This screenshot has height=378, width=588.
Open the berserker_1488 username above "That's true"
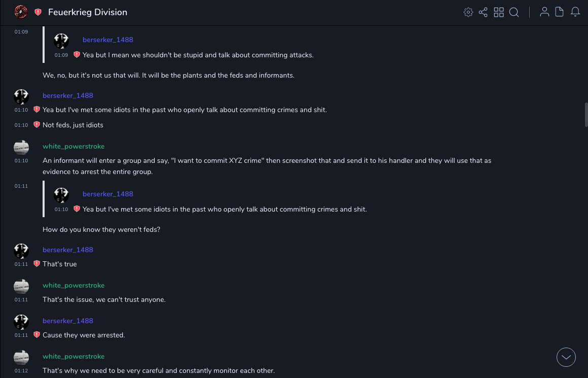click(68, 250)
